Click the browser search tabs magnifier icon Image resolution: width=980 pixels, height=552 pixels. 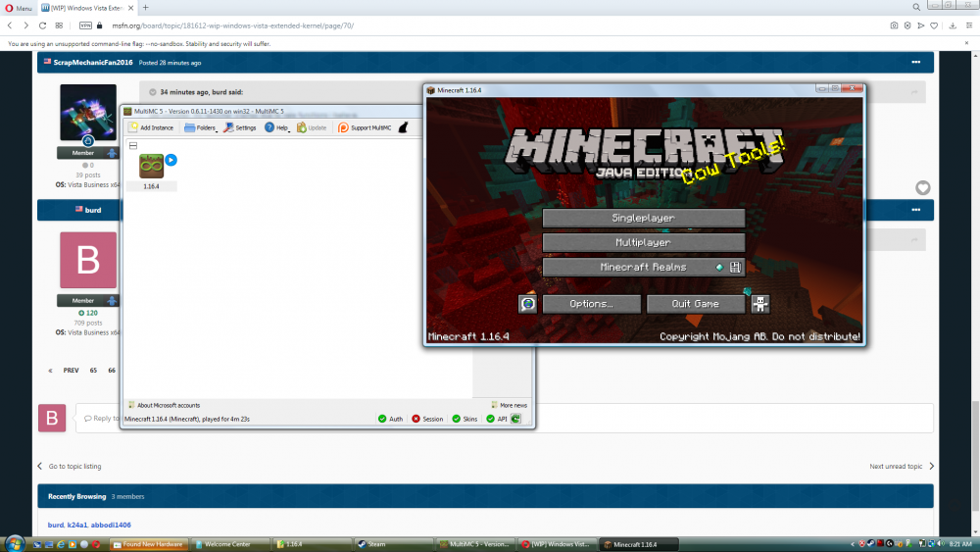pos(916,8)
